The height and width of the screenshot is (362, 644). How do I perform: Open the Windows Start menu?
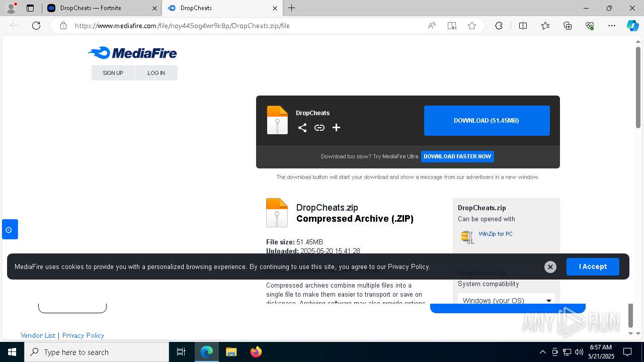[12, 352]
